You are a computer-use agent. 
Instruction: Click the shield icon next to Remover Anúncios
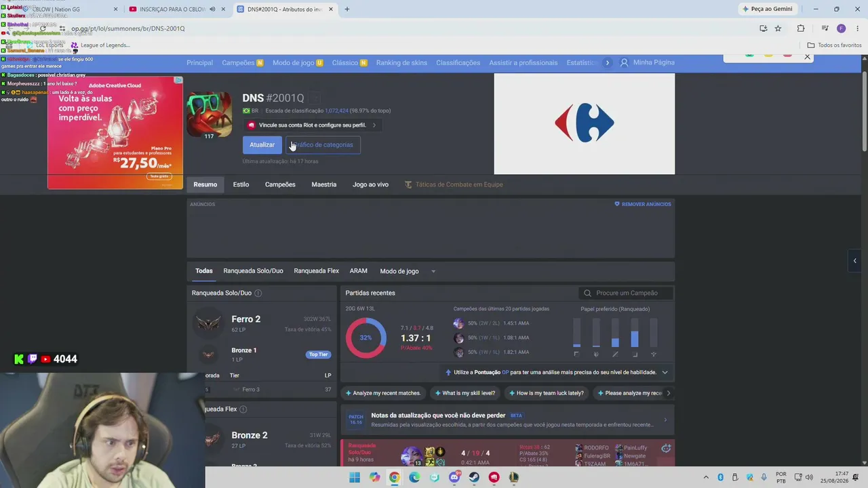[x=617, y=204]
